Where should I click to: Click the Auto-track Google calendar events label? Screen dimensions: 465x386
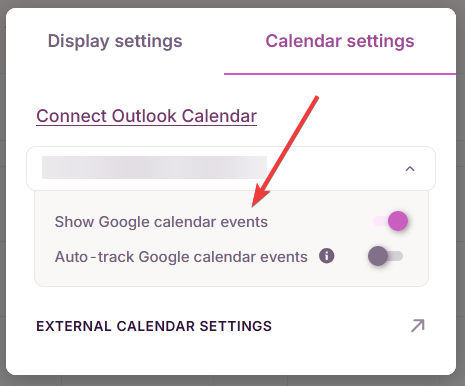pyautogui.click(x=181, y=257)
